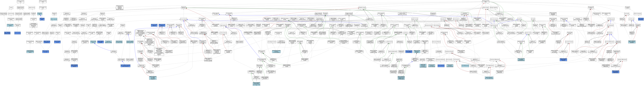The width and height of the screenshot is (644, 86).
Task: Select the cellular_component root node
Action: pos(43,2)
